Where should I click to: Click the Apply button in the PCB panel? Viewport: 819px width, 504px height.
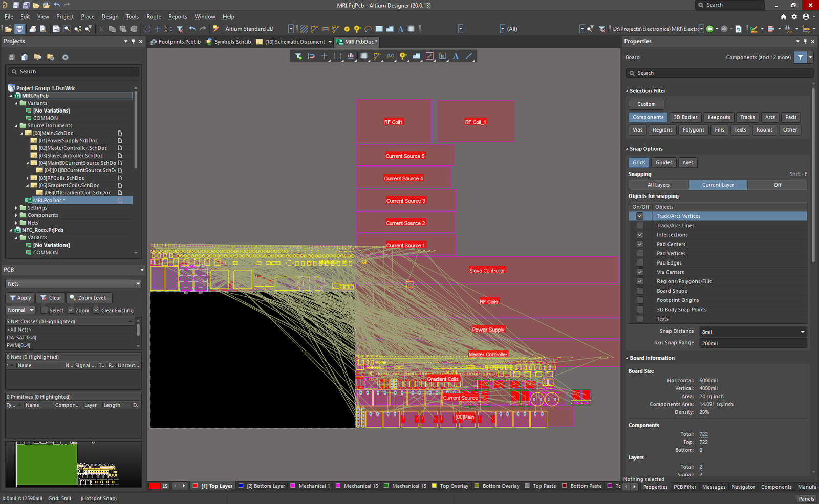20,298
